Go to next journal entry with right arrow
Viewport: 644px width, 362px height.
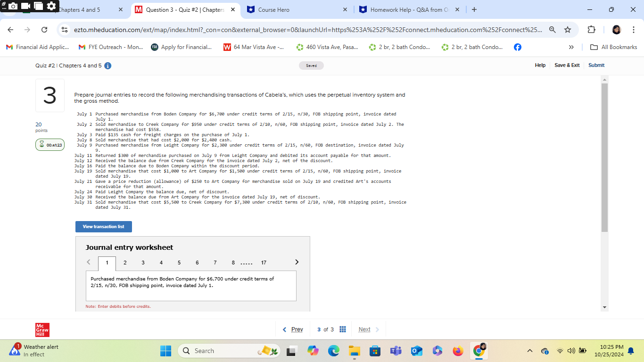(x=297, y=262)
